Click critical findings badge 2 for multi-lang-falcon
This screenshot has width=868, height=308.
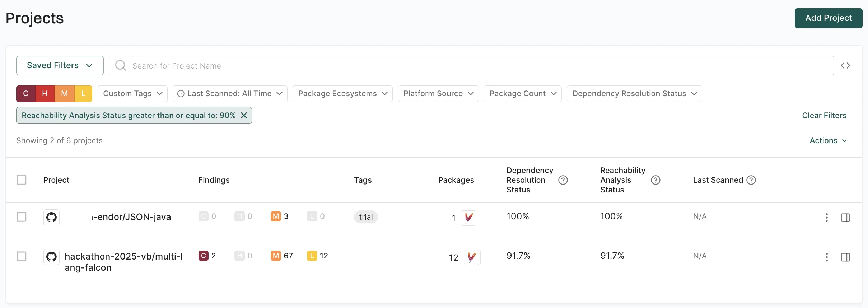pyautogui.click(x=207, y=256)
